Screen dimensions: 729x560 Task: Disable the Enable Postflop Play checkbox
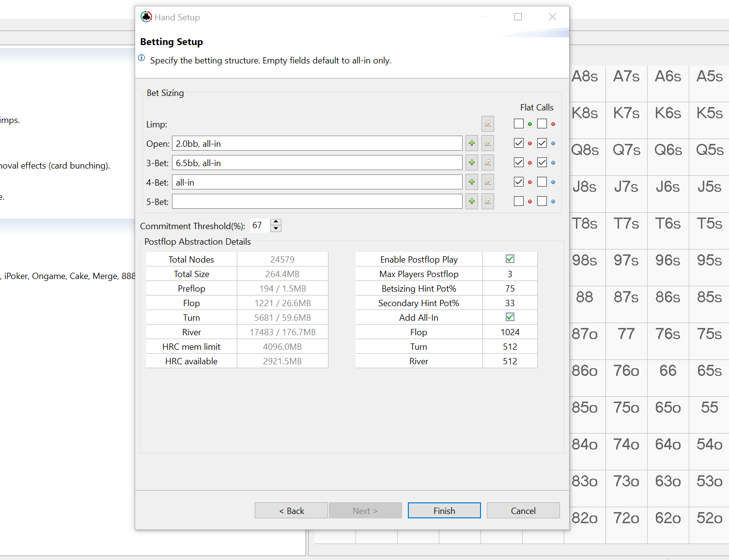click(510, 259)
